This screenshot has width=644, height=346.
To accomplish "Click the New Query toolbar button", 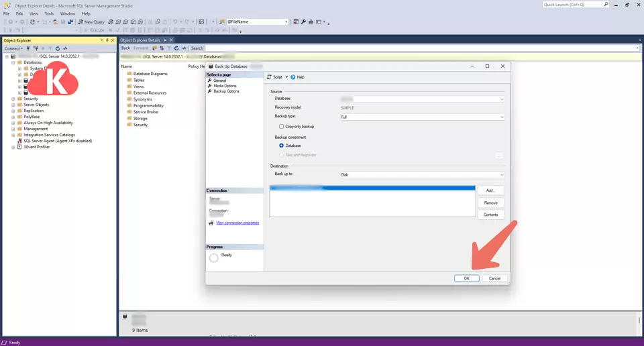I will tap(91, 22).
